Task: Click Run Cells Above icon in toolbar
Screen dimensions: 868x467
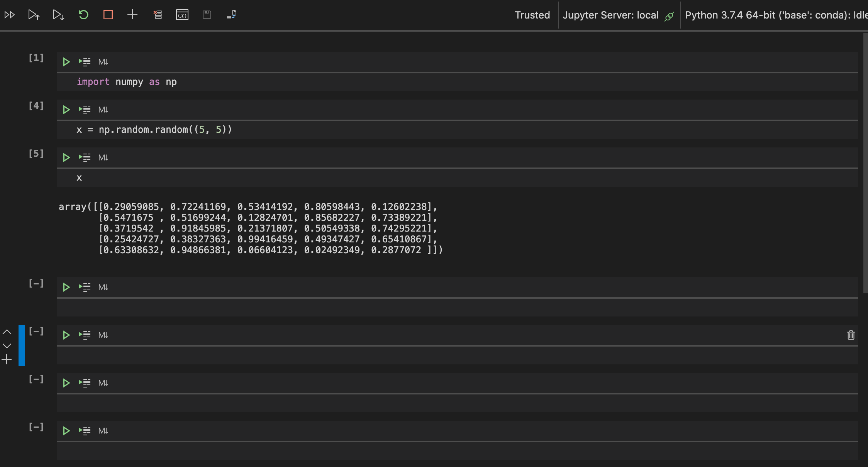Action: point(34,15)
